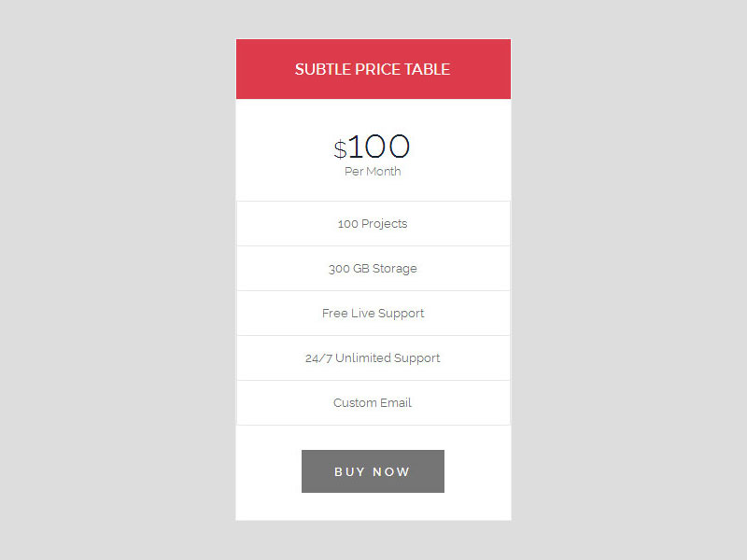Select the 300 GB Storage row

tap(373, 269)
